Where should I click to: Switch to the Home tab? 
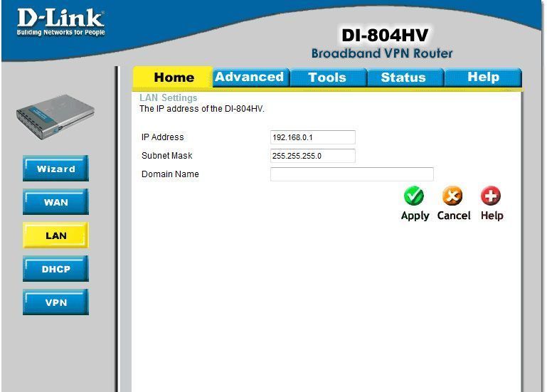(173, 77)
